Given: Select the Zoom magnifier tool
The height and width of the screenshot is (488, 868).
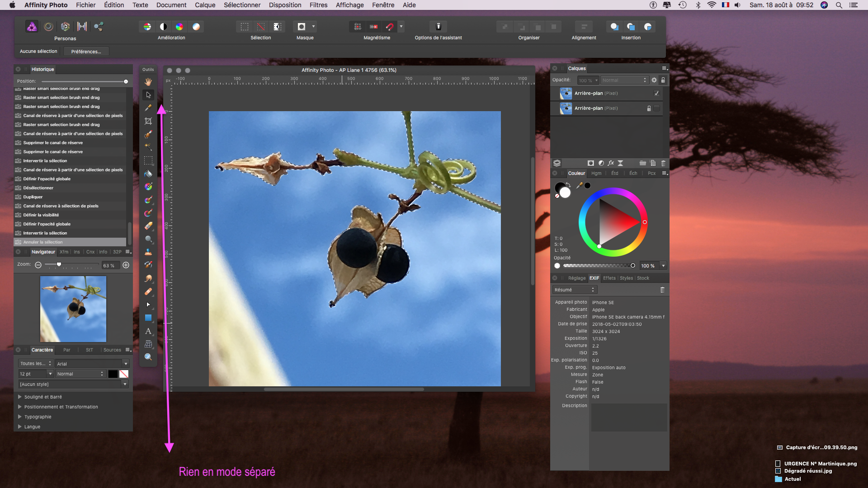Looking at the screenshot, I should [148, 357].
